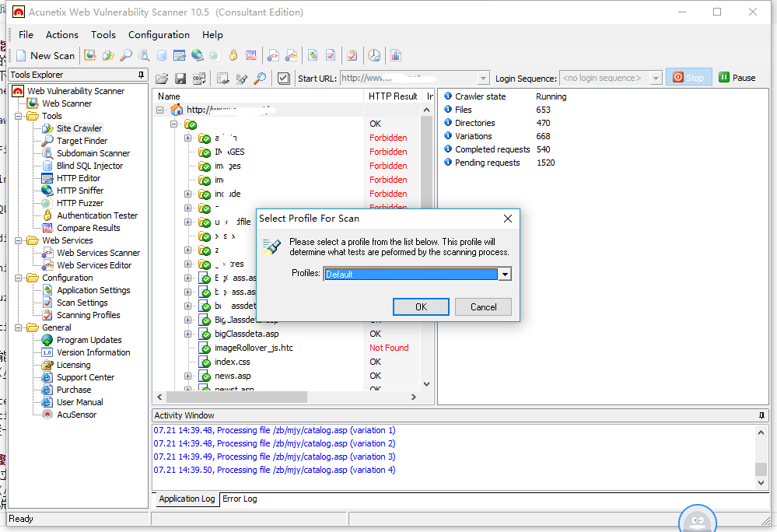
Task: Open Target Finder magnifier toolbar icon
Action: click(x=126, y=55)
